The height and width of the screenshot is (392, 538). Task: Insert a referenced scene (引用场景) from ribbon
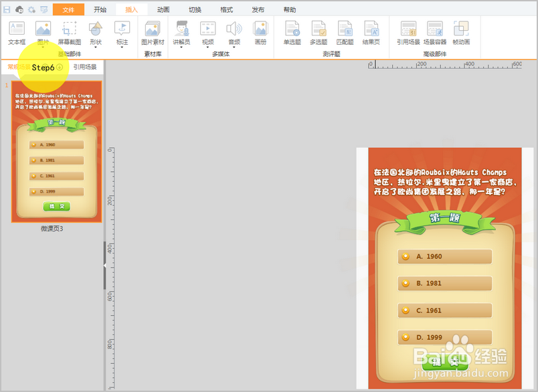tap(408, 33)
